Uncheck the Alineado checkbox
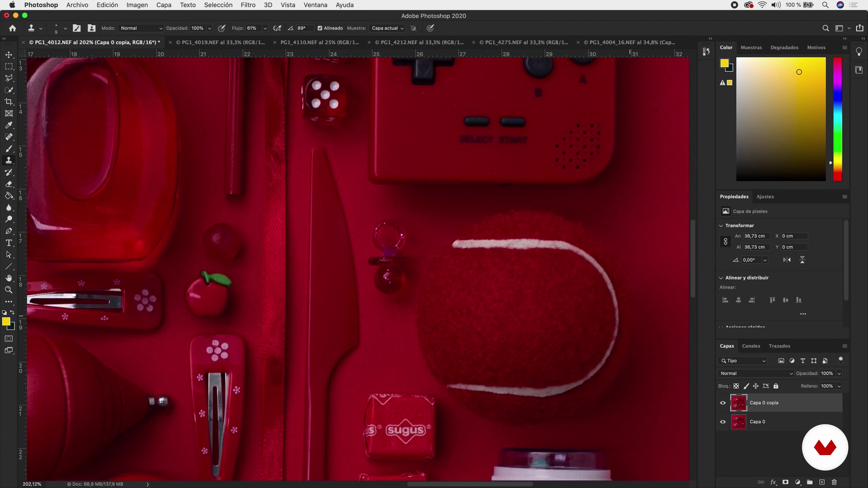Image resolution: width=868 pixels, height=488 pixels. 320,28
